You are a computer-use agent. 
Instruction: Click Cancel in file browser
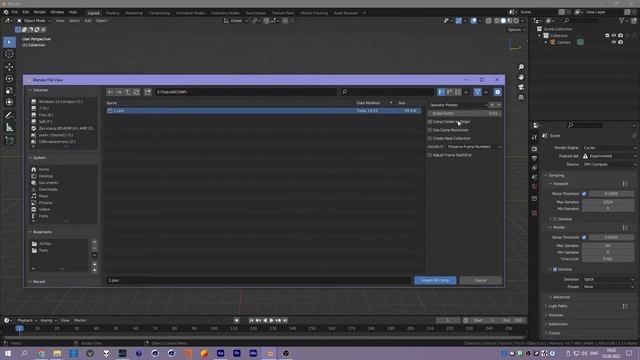point(480,280)
